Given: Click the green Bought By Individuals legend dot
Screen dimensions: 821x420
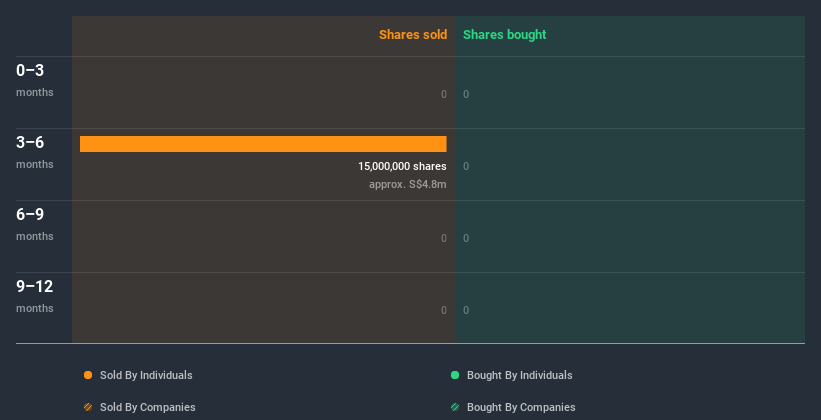Looking at the screenshot, I should click(x=455, y=375).
